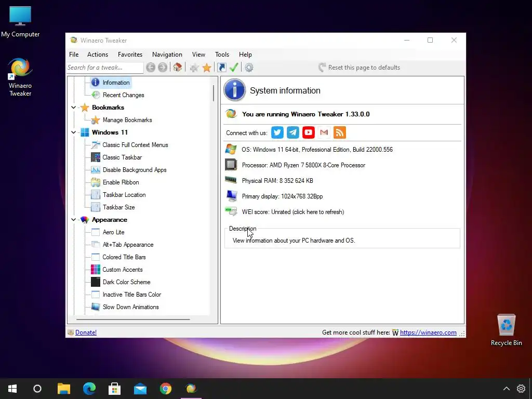Screen dimensions: 532x399
Task: Click WEI score Unrated refresh text
Action: 293,212
